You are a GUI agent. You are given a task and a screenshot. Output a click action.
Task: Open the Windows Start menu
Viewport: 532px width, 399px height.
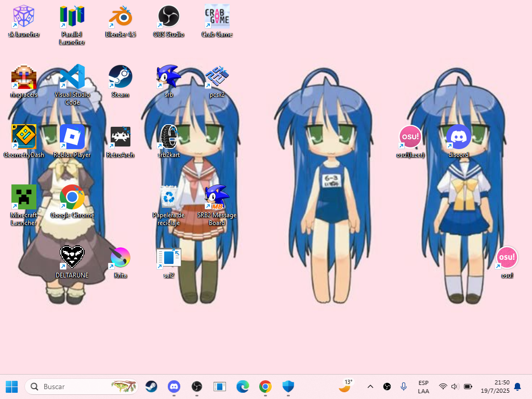11,387
